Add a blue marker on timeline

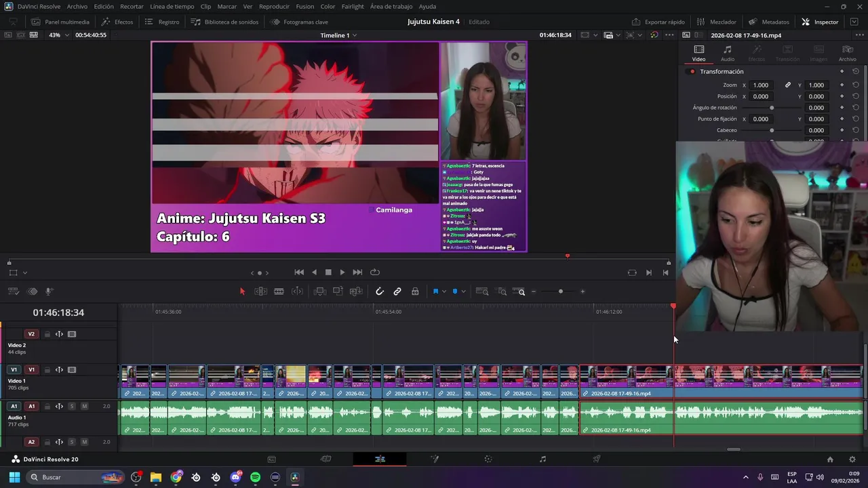click(x=455, y=291)
